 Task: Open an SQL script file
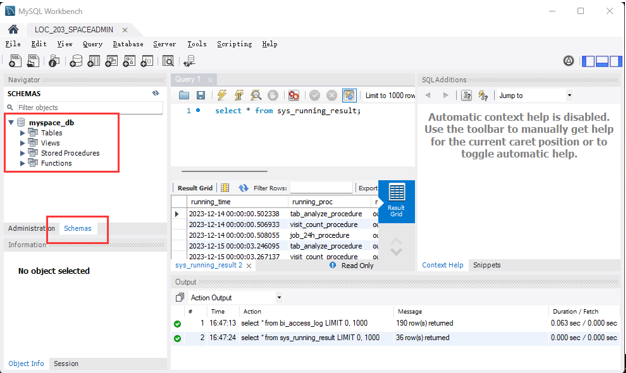[33, 61]
